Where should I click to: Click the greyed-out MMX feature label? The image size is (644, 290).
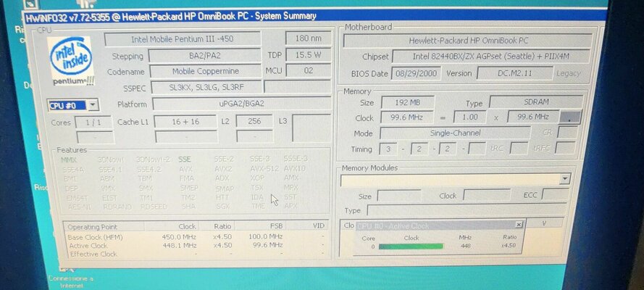click(69, 159)
